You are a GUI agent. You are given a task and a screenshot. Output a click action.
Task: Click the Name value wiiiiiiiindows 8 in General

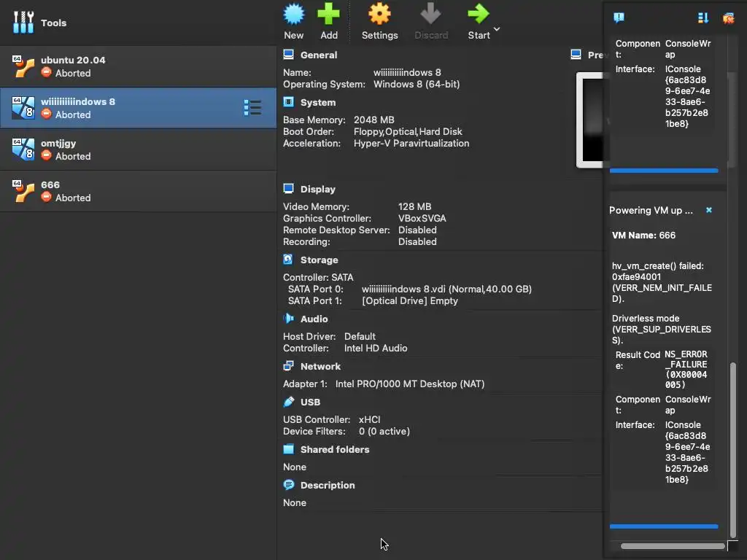407,72
